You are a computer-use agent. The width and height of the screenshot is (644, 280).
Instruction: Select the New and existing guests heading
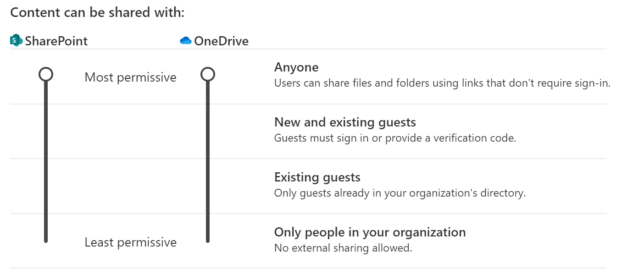click(x=345, y=122)
